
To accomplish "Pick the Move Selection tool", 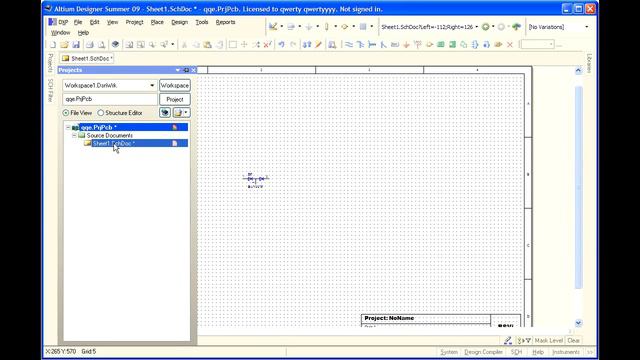I will click(244, 44).
